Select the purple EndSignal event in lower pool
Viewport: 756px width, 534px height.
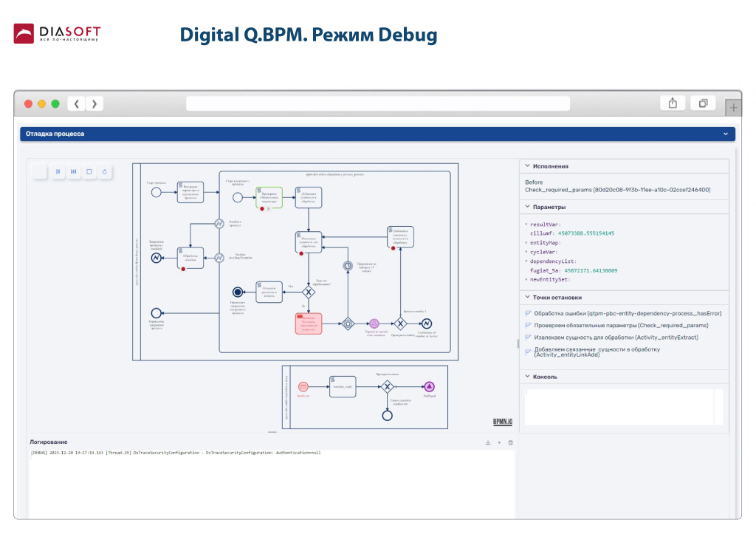[429, 386]
